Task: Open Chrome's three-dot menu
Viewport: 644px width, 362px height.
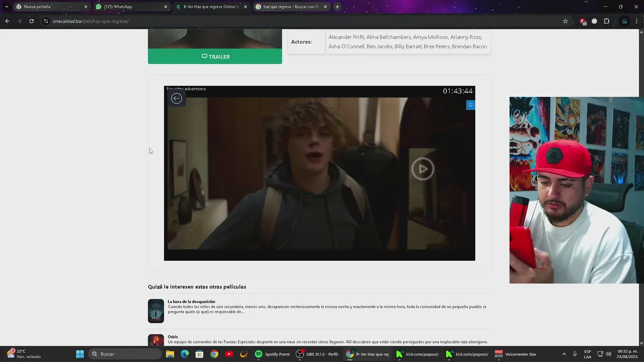Action: click(x=637, y=21)
